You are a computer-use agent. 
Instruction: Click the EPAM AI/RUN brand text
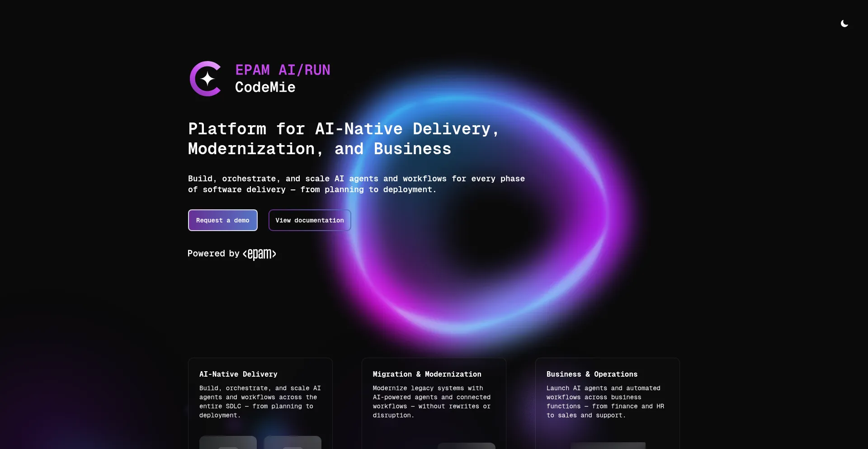click(283, 70)
